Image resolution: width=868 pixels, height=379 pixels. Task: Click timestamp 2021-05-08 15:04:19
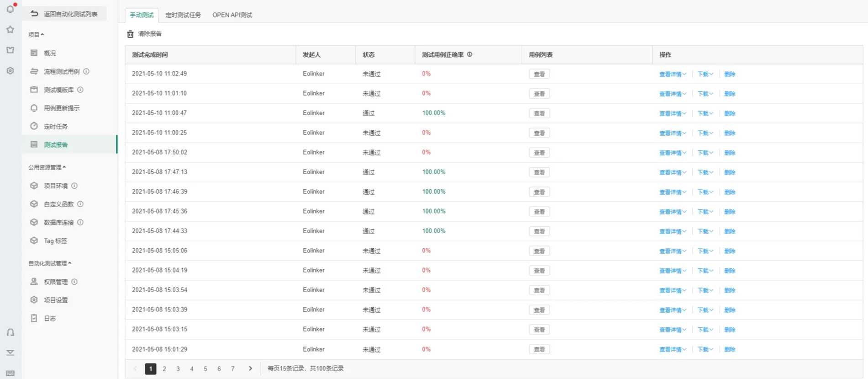160,270
